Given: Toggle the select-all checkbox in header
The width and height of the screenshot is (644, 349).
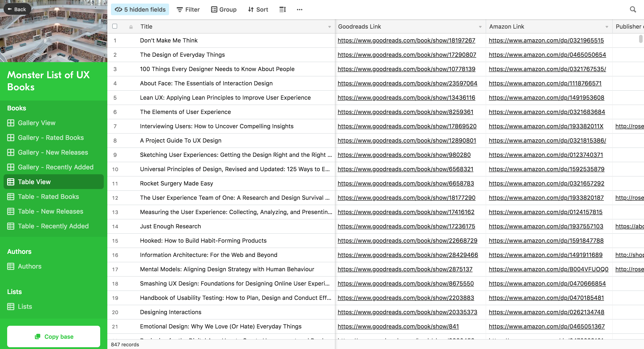Looking at the screenshot, I should (x=115, y=26).
